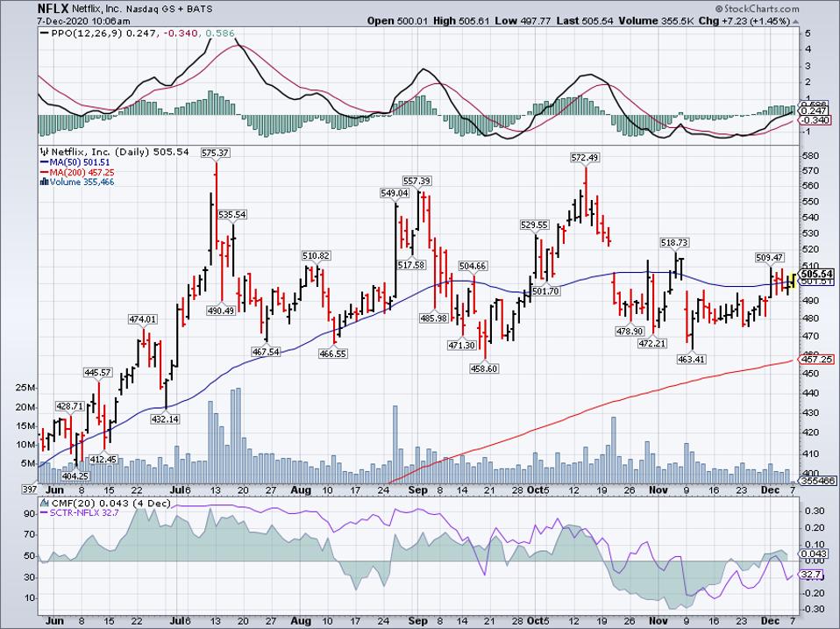840x629 pixels.
Task: Click the 474.01 price label
Action: click(143, 319)
